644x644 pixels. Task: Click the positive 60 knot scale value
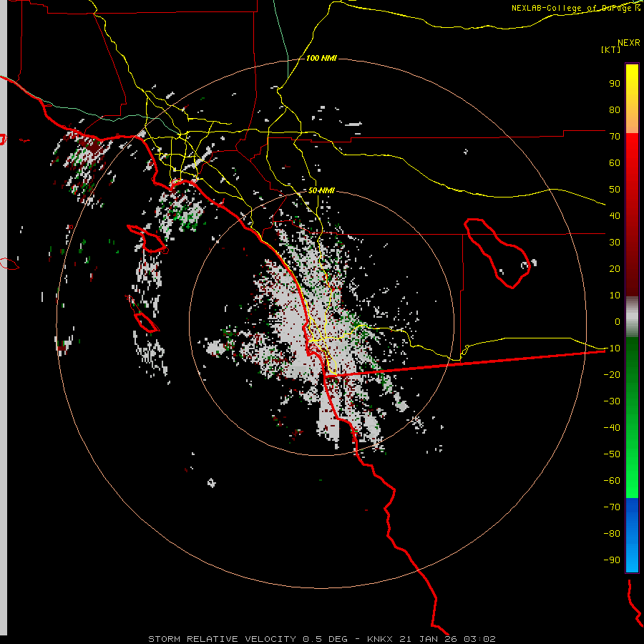615,163
